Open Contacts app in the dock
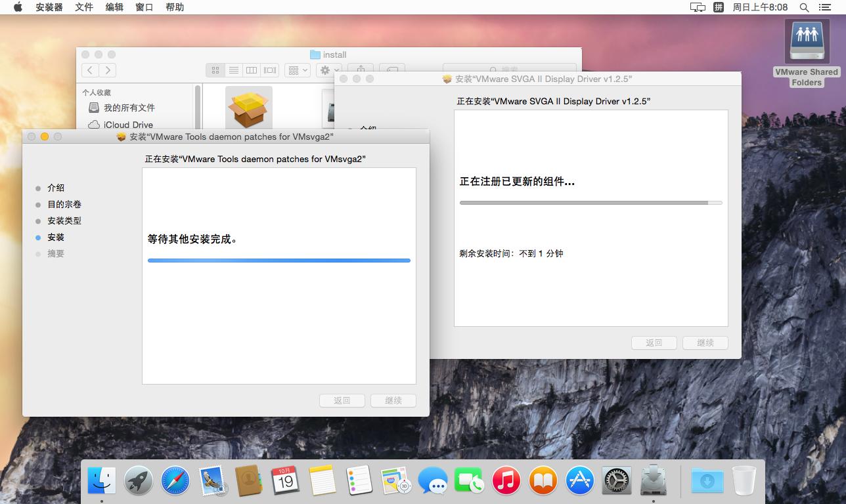This screenshot has height=504, width=846. click(x=249, y=481)
